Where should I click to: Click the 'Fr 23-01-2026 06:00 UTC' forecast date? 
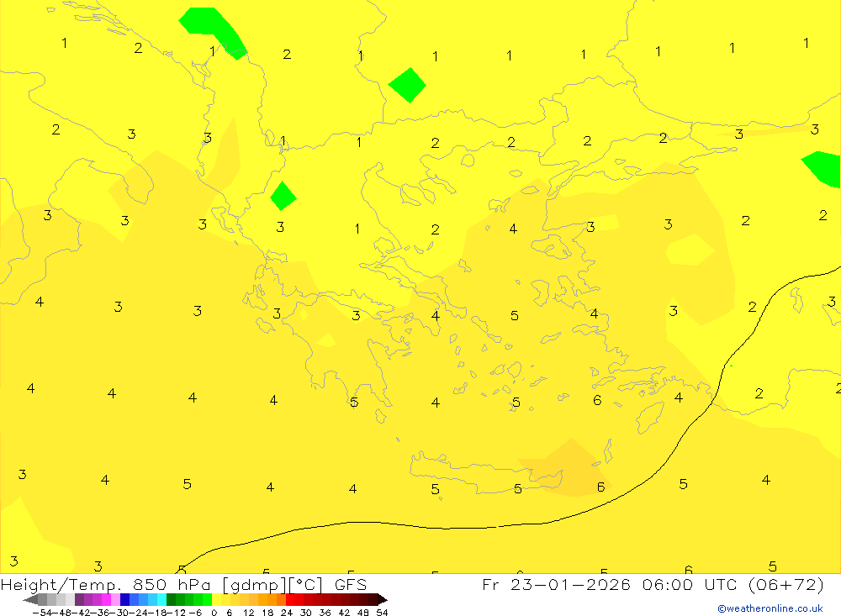611,584
